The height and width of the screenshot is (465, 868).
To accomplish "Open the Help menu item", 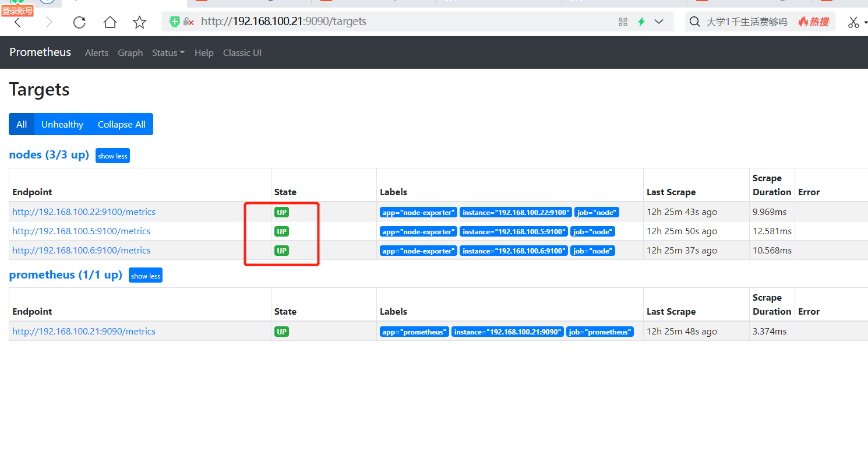I will (x=204, y=52).
